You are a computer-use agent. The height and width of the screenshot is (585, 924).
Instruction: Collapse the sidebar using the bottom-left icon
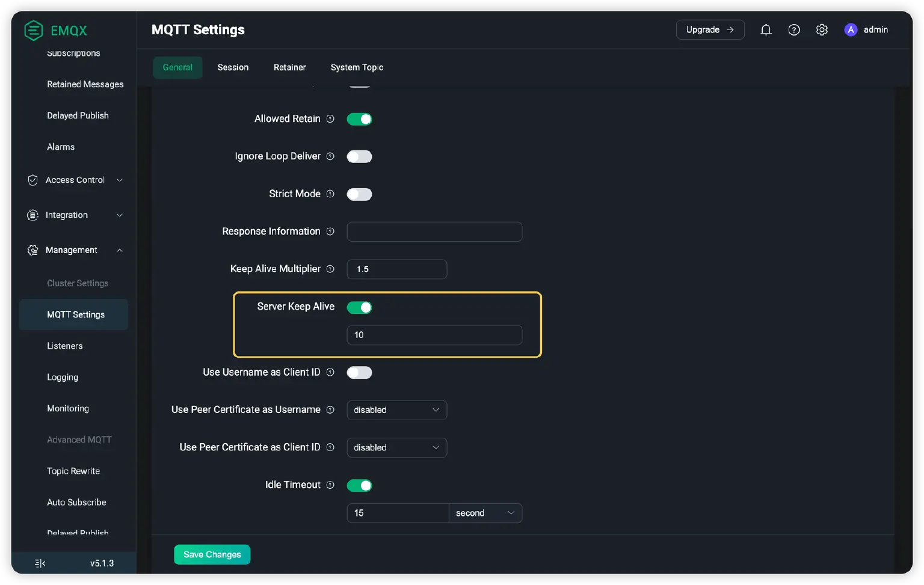[39, 563]
